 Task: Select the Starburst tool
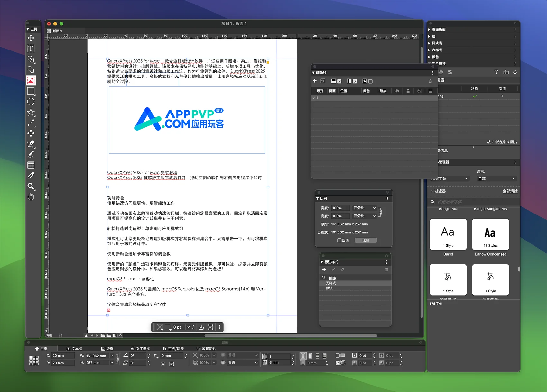coord(31,112)
